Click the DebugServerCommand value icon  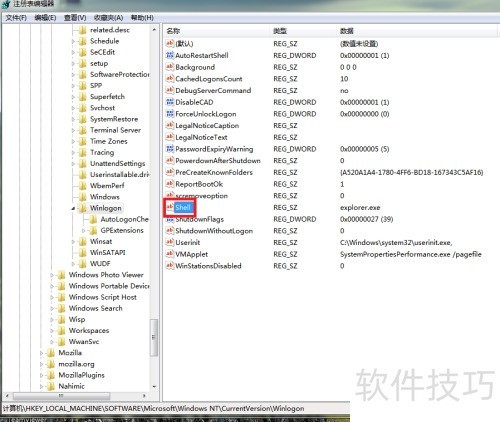point(170,90)
